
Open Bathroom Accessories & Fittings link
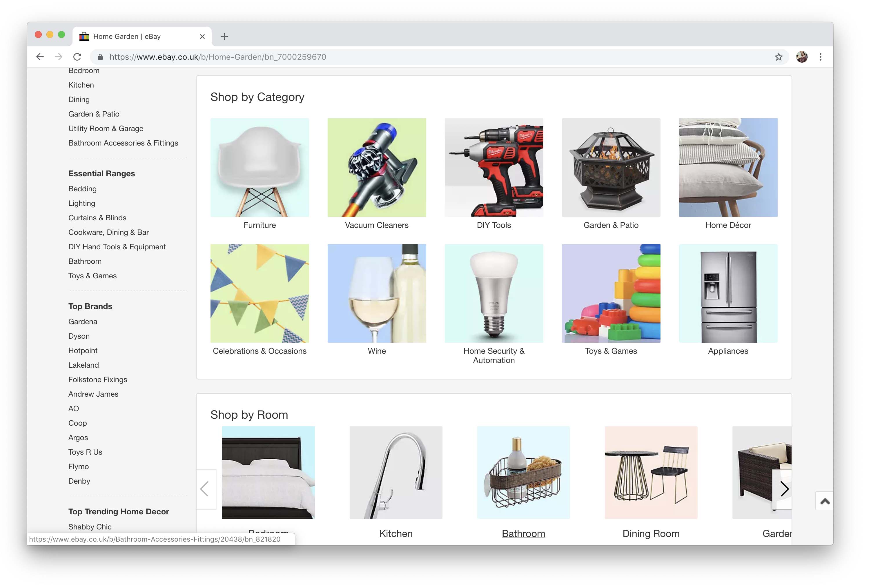pos(124,142)
